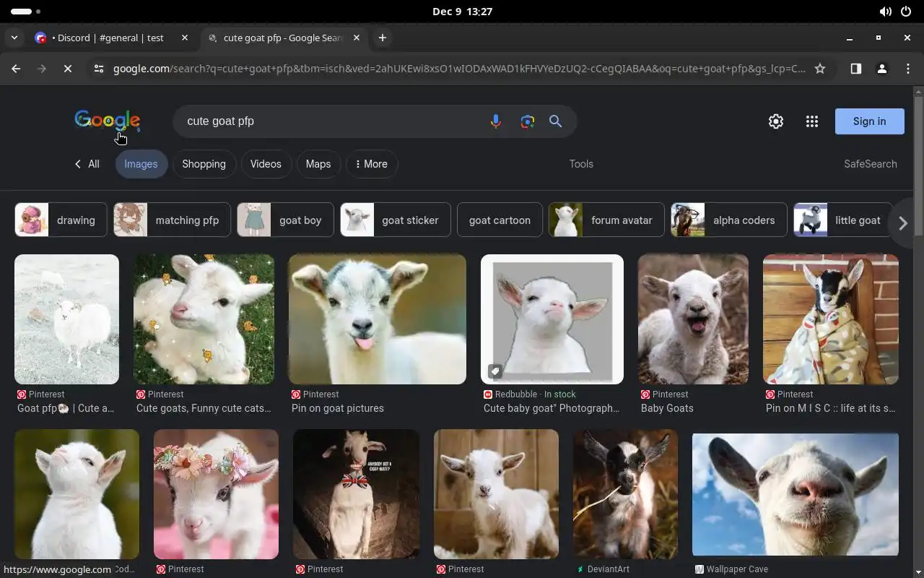Expand the More filters menu
Image resolution: width=924 pixels, height=578 pixels.
tap(372, 164)
